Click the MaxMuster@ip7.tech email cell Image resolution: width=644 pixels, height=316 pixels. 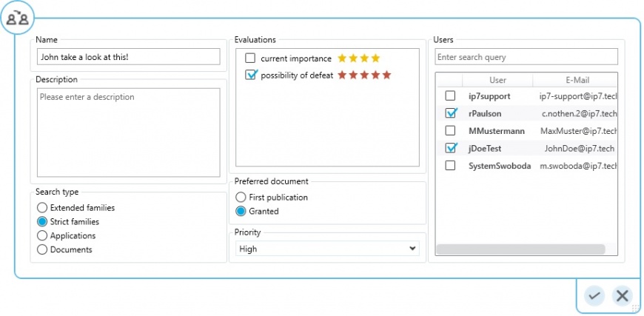coord(579,131)
